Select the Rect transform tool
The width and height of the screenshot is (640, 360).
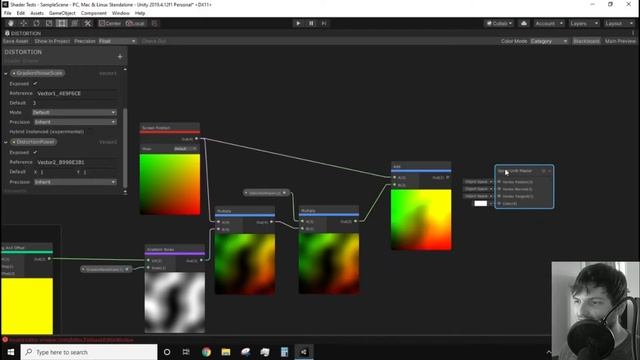(62, 23)
